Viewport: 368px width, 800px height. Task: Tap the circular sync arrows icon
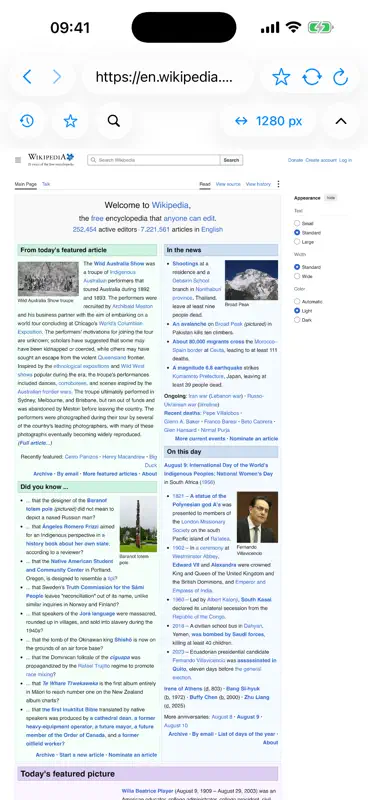[x=312, y=77]
